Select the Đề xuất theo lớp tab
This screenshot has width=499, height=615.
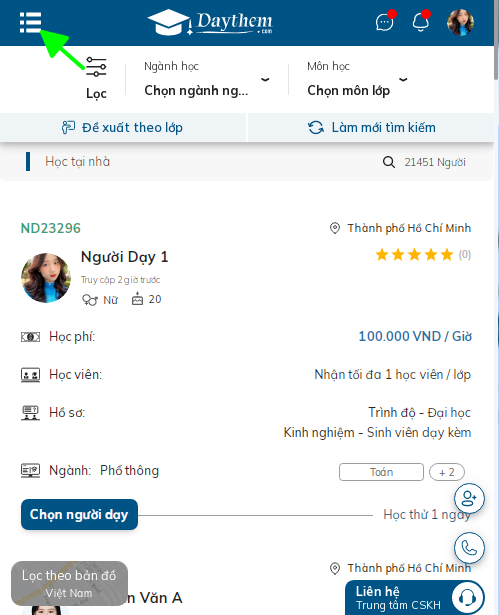click(x=122, y=127)
